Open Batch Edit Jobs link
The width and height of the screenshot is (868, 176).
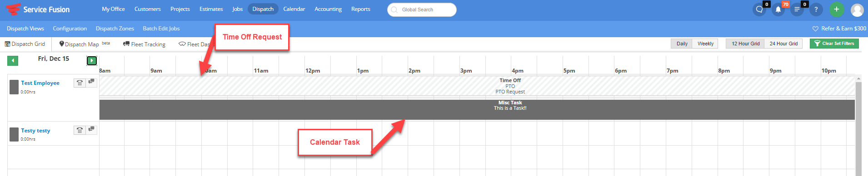point(161,29)
